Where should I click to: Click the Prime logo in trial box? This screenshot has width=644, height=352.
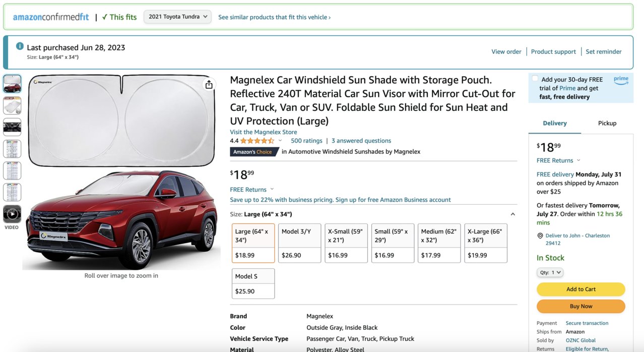pyautogui.click(x=621, y=80)
